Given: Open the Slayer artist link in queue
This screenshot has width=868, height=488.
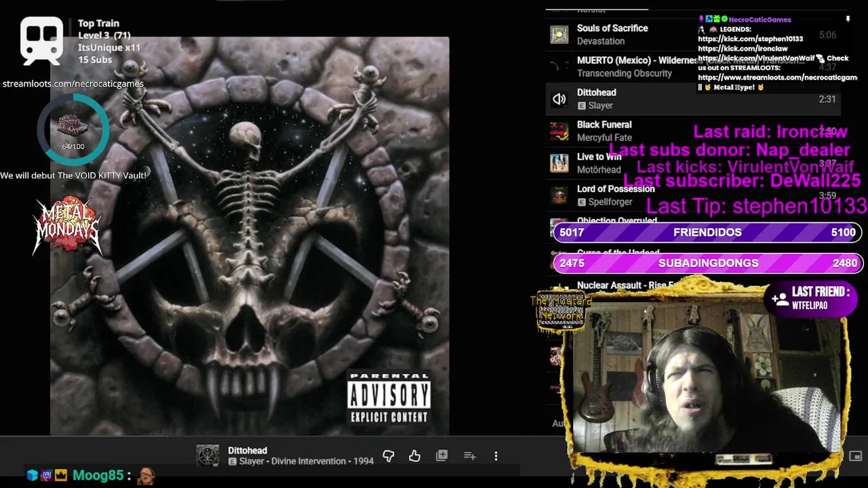Looking at the screenshot, I should [x=601, y=106].
